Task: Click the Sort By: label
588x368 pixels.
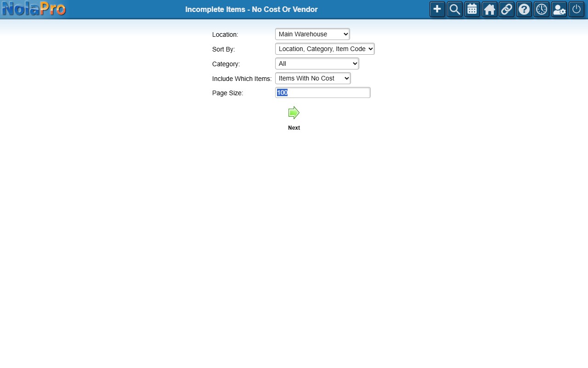Action: point(223,49)
